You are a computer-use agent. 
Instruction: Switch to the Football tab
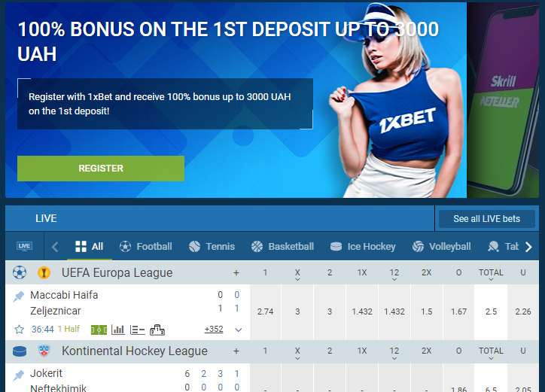click(x=145, y=246)
